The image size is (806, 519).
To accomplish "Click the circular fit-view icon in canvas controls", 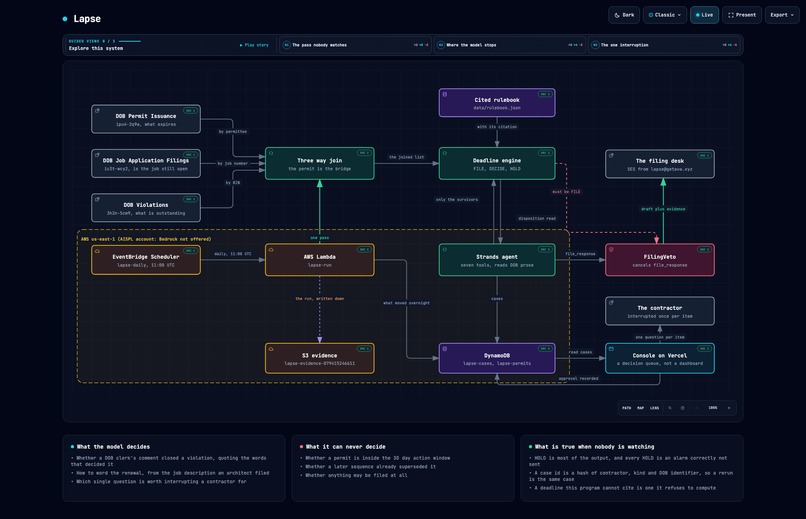I will pos(683,408).
